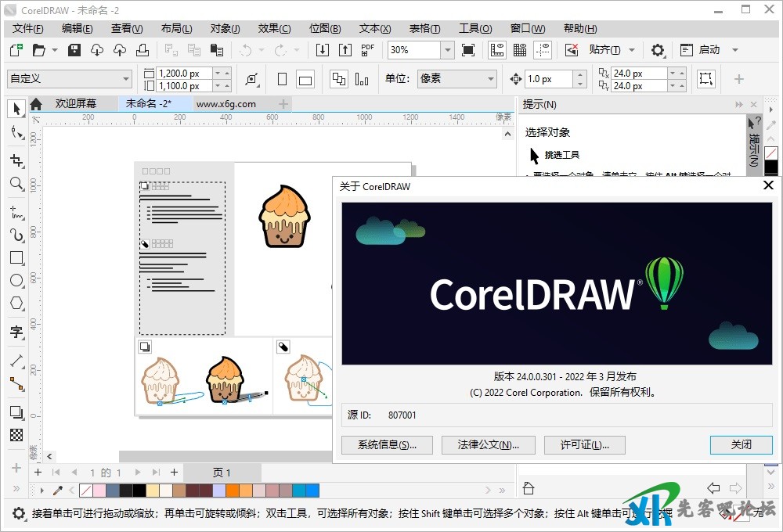Click the 许可证(L)... button
Image resolution: width=783 pixels, height=532 pixels.
584,444
